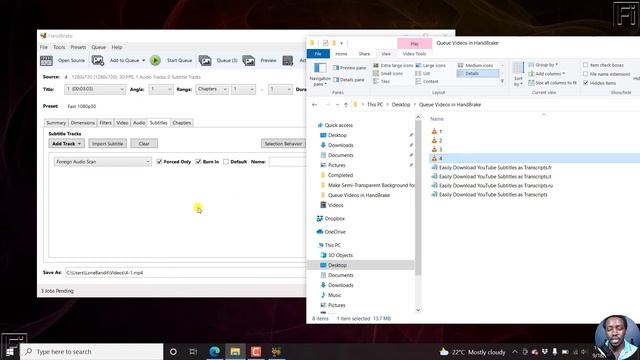The height and width of the screenshot is (360, 640).
Task: Select Extra large icons layout
Action: [x=393, y=66]
